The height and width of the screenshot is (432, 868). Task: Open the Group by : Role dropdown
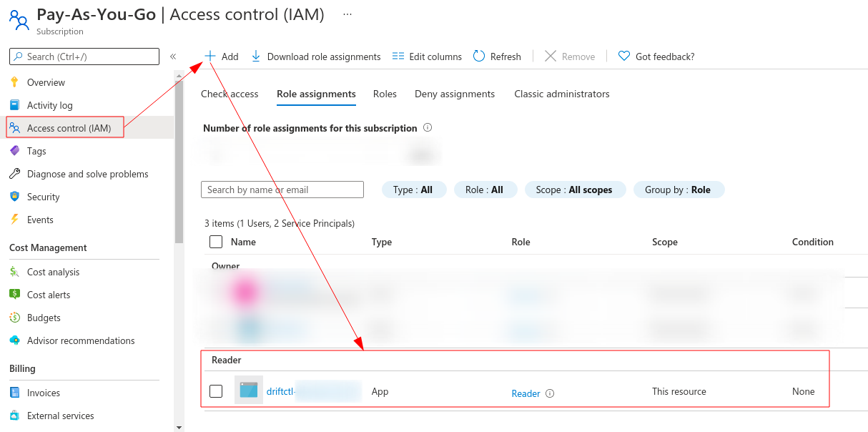(x=679, y=190)
